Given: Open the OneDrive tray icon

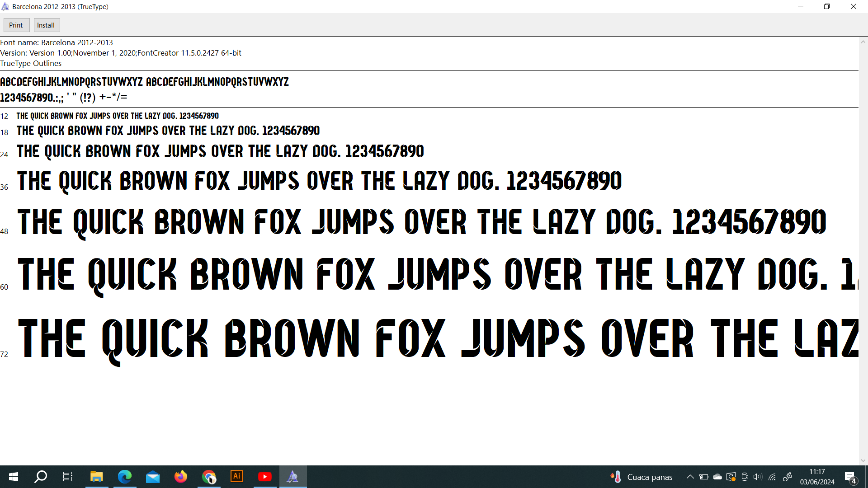Looking at the screenshot, I should [x=717, y=477].
